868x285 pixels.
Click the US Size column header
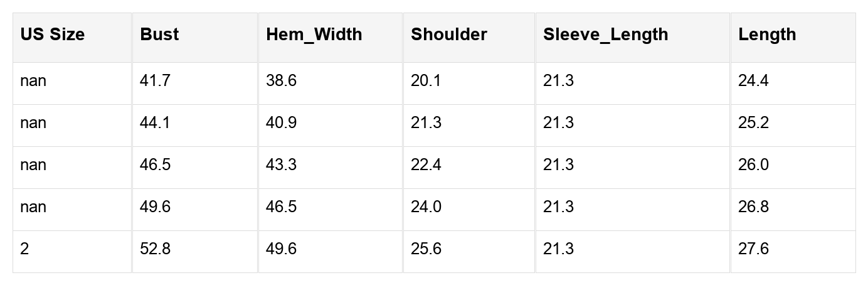pos(52,35)
